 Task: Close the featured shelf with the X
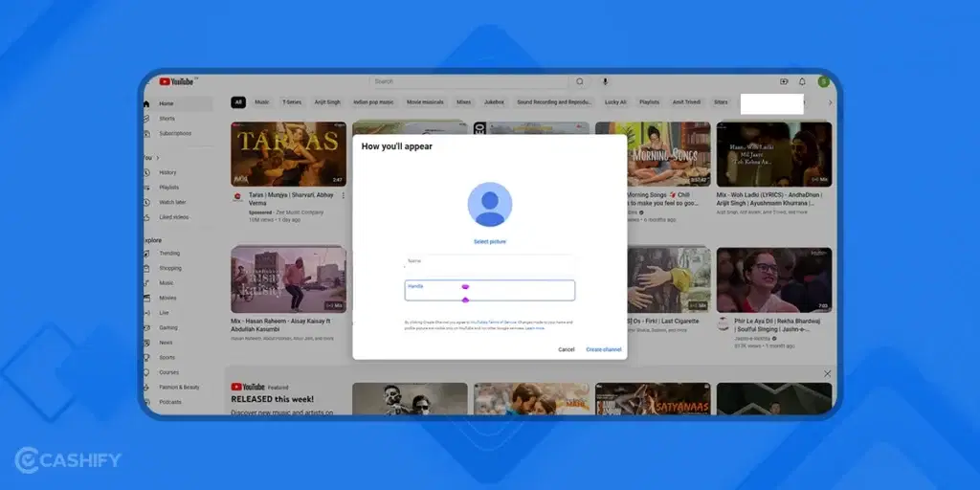click(x=828, y=374)
